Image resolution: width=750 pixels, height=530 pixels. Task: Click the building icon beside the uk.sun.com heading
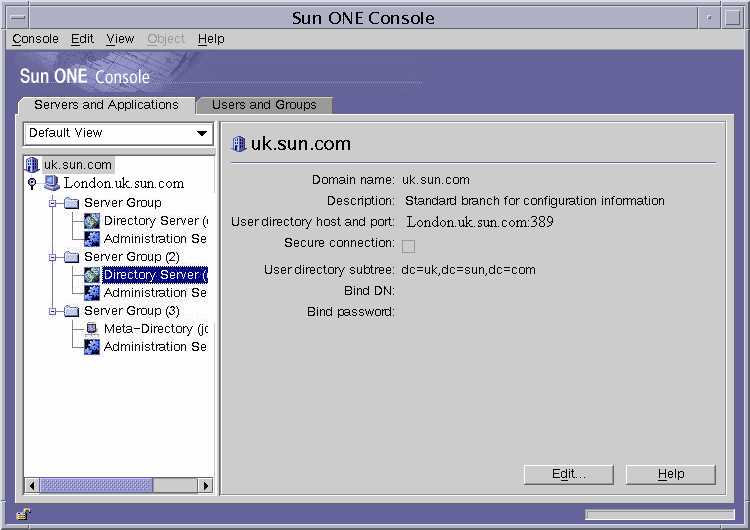(x=239, y=144)
